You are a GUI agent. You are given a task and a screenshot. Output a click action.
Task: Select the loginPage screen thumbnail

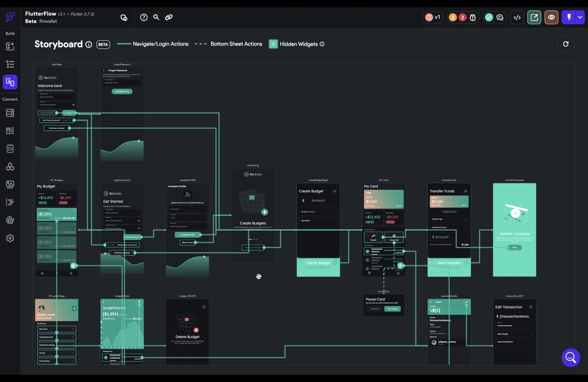(x=57, y=114)
